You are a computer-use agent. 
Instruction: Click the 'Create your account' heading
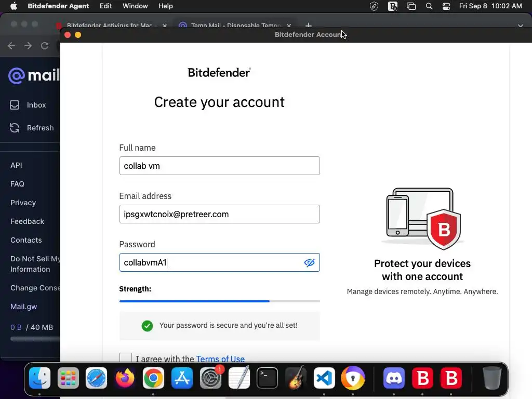pos(219,102)
